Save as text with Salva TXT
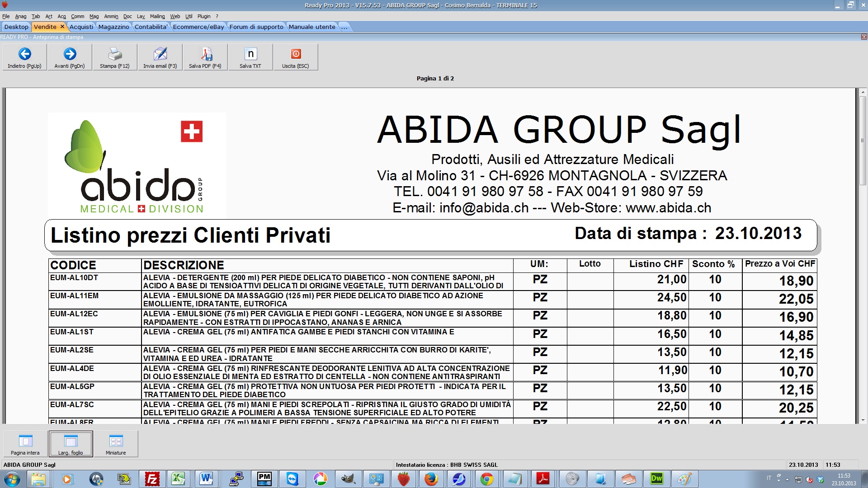 250,57
